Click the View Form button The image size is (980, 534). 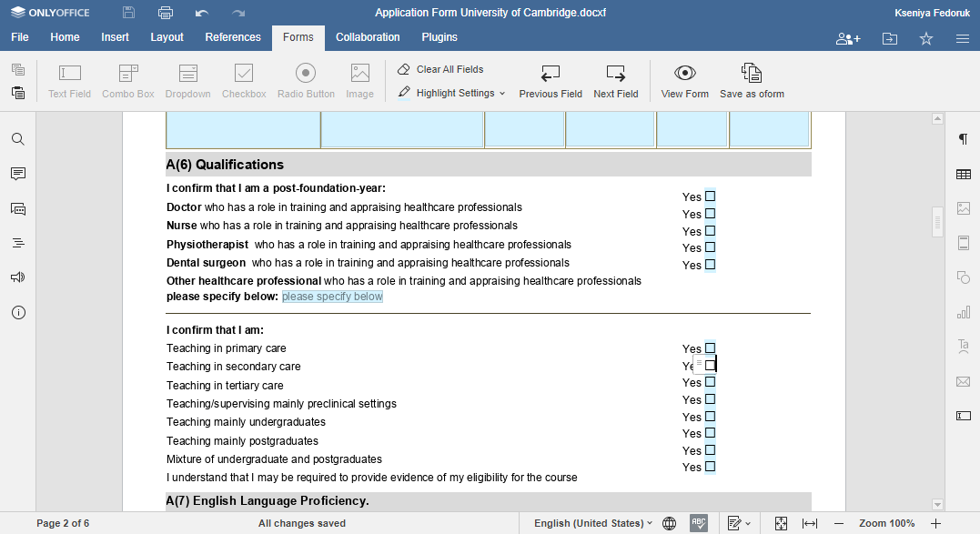coord(685,81)
